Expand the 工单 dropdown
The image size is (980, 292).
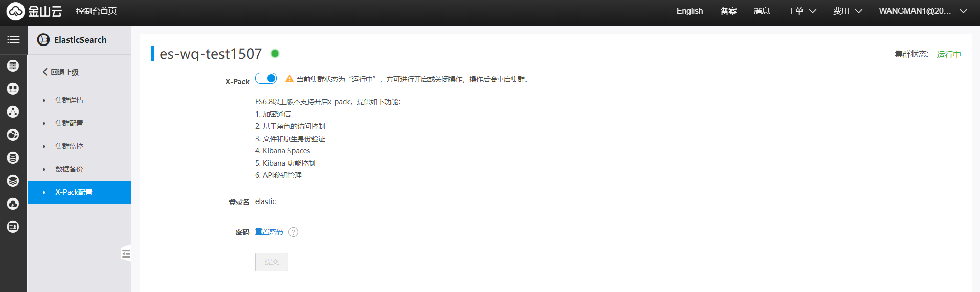(801, 11)
